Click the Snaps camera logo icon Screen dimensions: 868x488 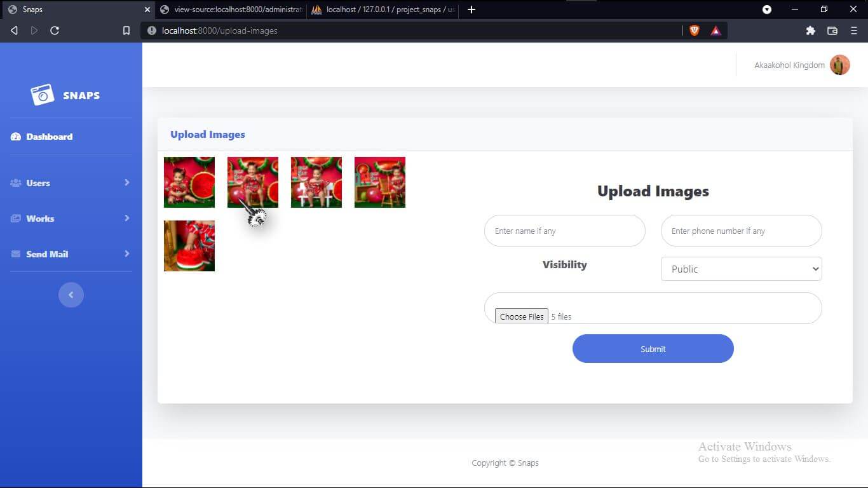tap(43, 95)
